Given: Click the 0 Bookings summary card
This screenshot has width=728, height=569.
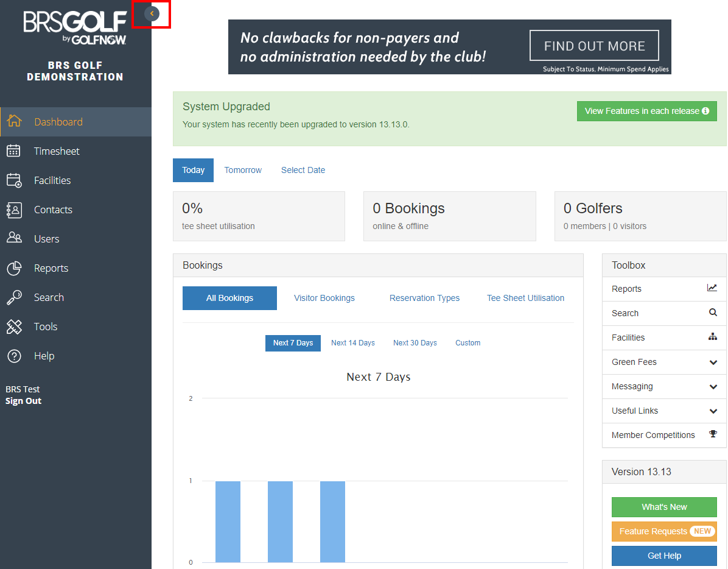Looking at the screenshot, I should point(450,216).
